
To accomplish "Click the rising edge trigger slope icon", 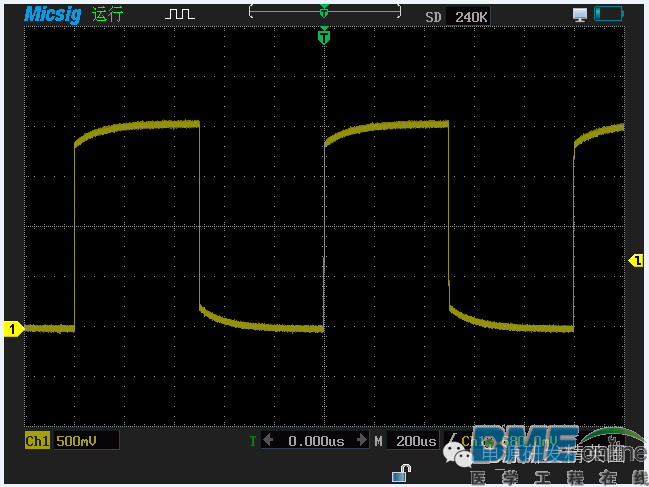I will tap(453, 441).
